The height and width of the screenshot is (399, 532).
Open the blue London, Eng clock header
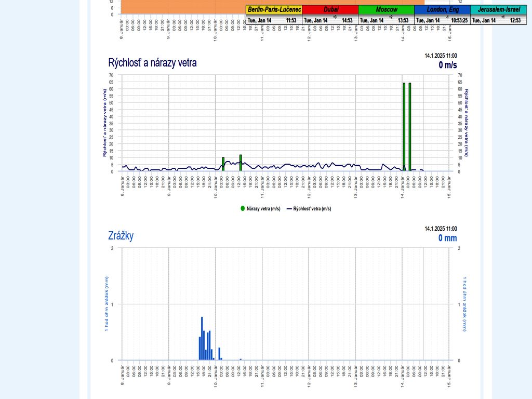click(443, 9)
